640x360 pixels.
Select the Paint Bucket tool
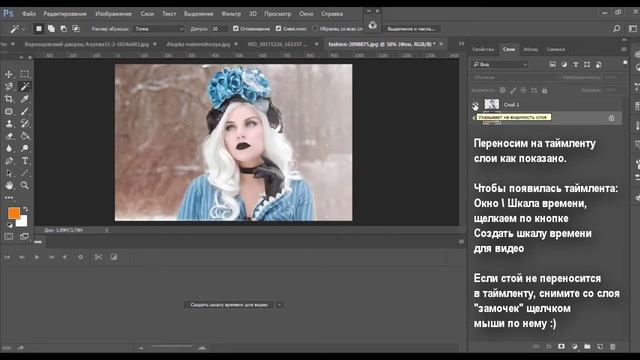point(25,136)
